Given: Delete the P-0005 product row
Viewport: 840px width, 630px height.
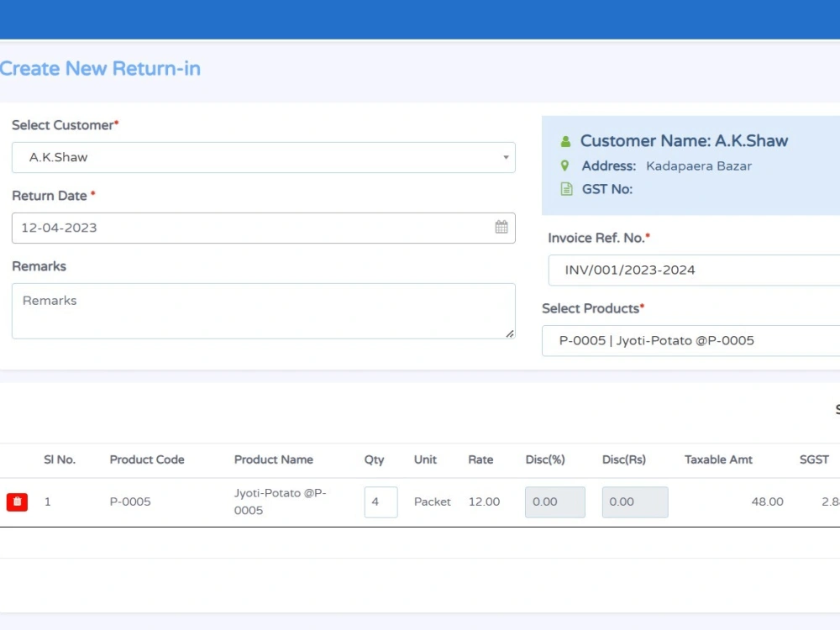Looking at the screenshot, I should [17, 502].
